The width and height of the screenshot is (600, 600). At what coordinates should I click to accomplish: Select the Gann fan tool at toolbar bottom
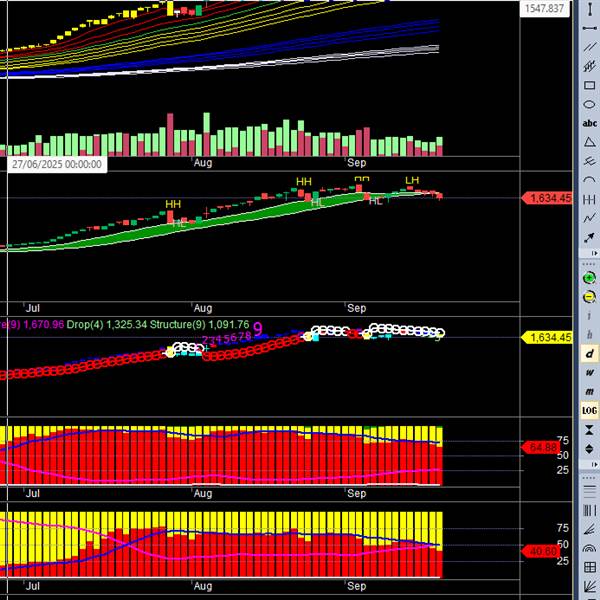click(x=589, y=586)
